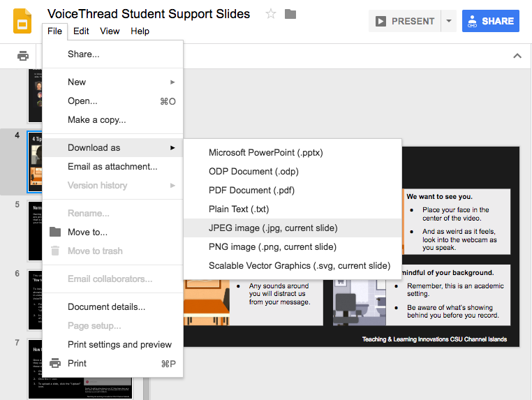Viewport: 532px width, 400px height.
Task: Expand the New submenu
Action: [x=112, y=82]
